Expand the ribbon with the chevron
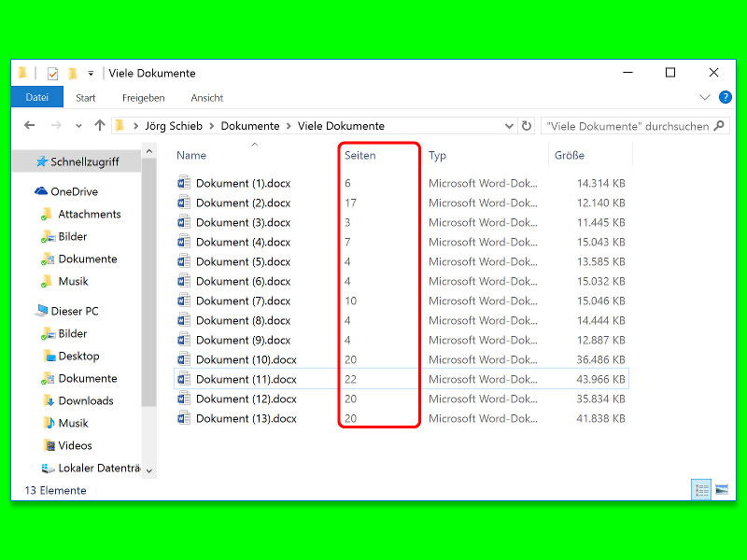The height and width of the screenshot is (560, 747). point(705,97)
